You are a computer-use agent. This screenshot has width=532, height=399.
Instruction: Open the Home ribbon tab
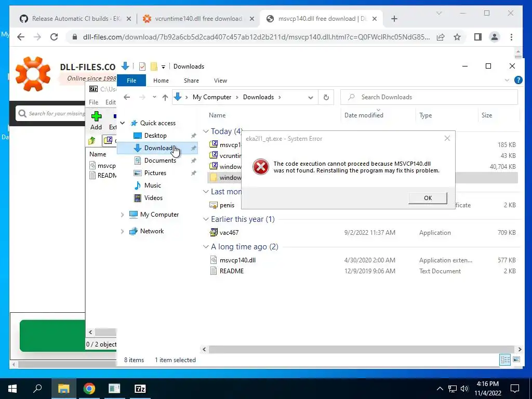161,81
